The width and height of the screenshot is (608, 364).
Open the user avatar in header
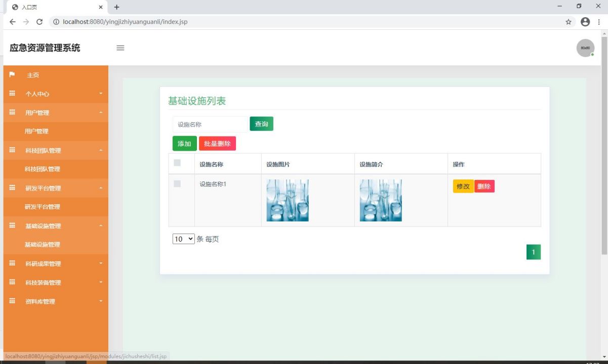pyautogui.click(x=585, y=48)
